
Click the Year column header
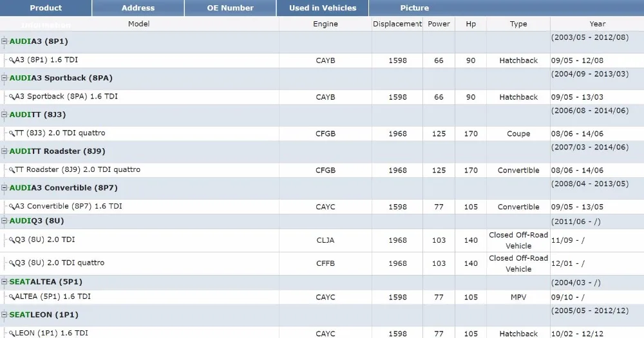(597, 24)
